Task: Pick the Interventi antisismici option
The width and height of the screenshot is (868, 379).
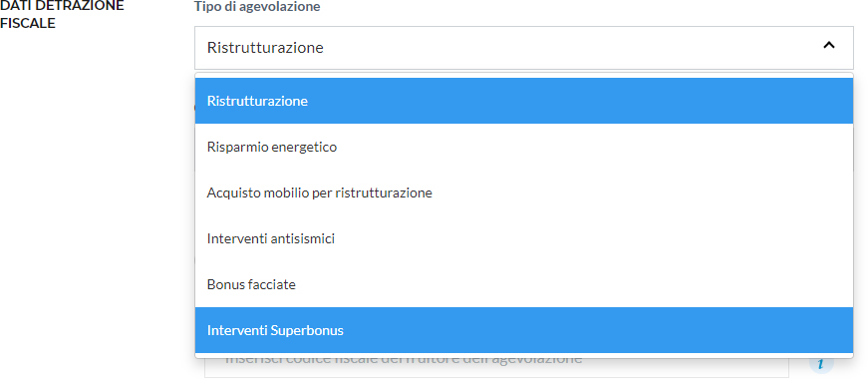Action: [x=523, y=238]
